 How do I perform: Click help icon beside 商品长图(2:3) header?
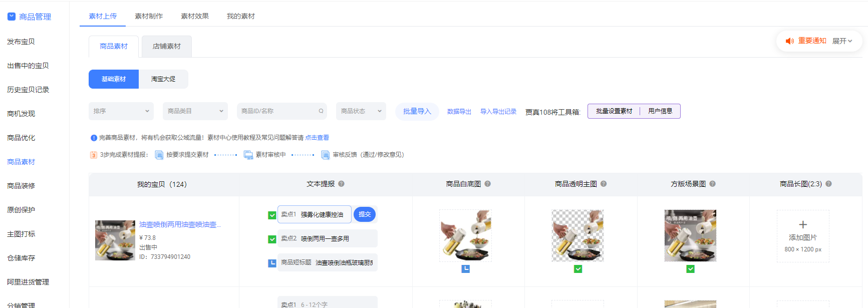(x=828, y=184)
